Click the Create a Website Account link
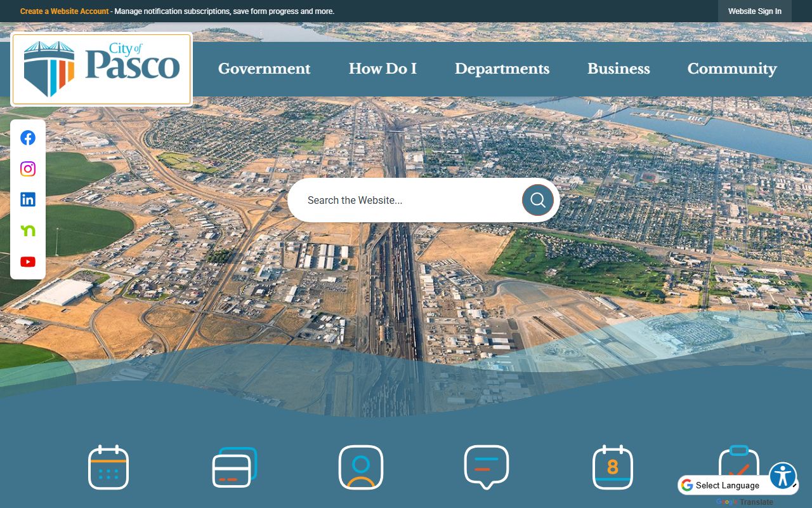The width and height of the screenshot is (812, 508). [x=65, y=11]
